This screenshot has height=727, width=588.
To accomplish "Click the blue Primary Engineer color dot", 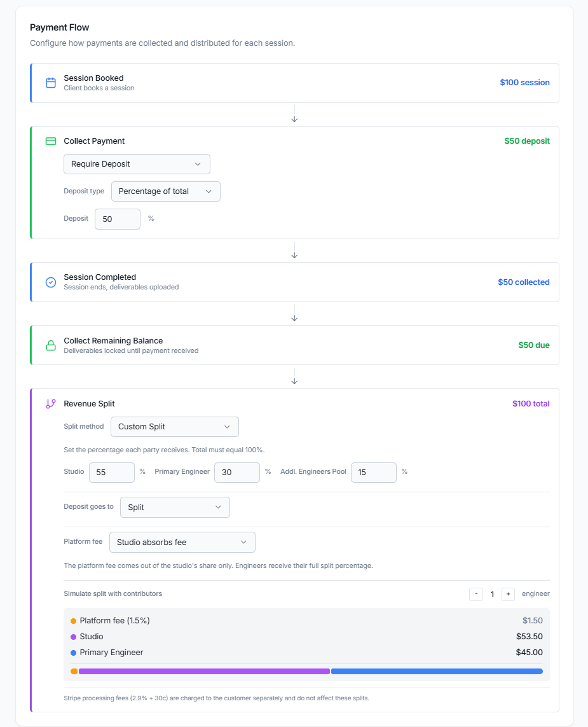I will (73, 653).
